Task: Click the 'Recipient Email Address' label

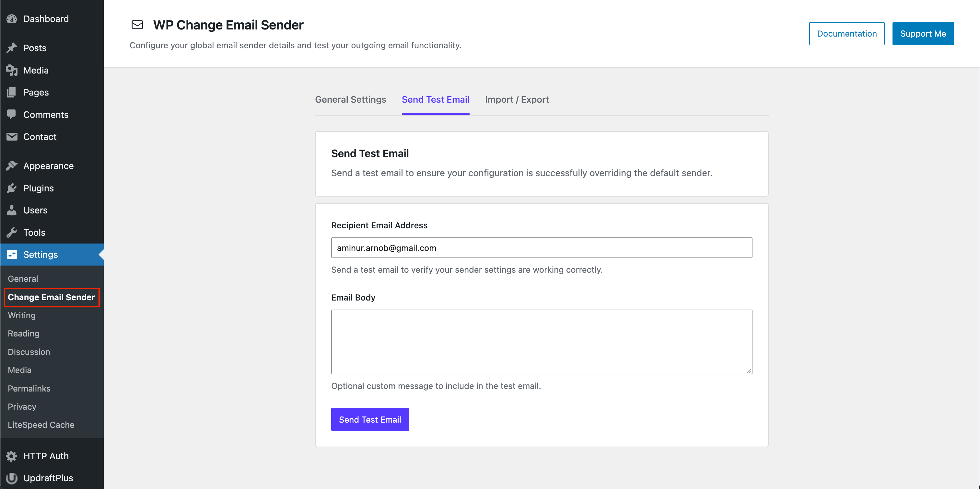Action: [379, 225]
